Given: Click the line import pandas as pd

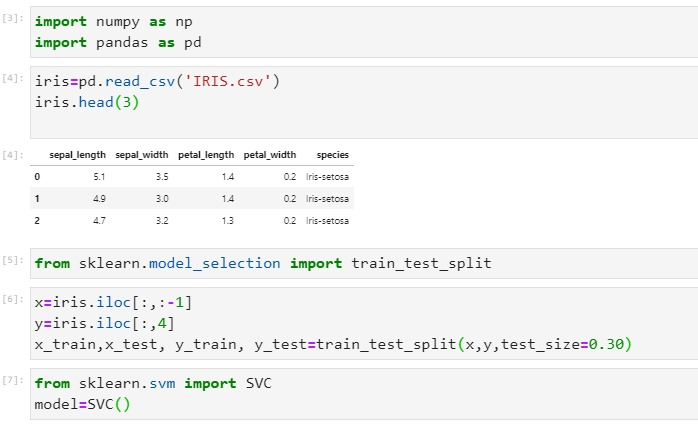Looking at the screenshot, I should (118, 43).
